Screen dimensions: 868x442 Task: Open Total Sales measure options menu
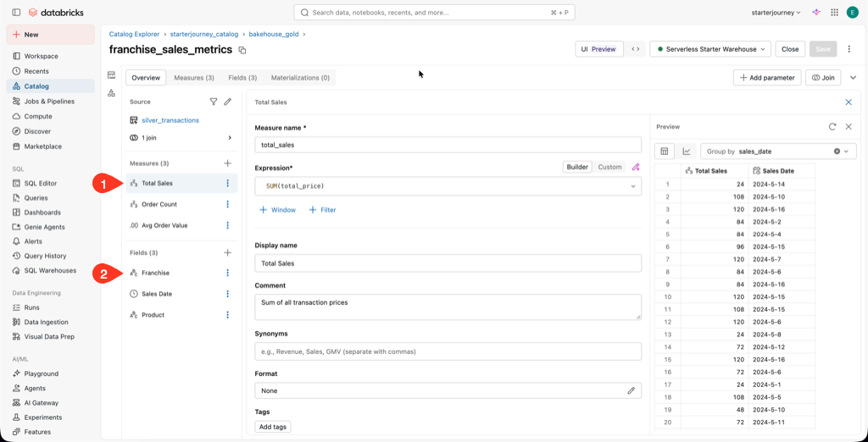coord(227,183)
